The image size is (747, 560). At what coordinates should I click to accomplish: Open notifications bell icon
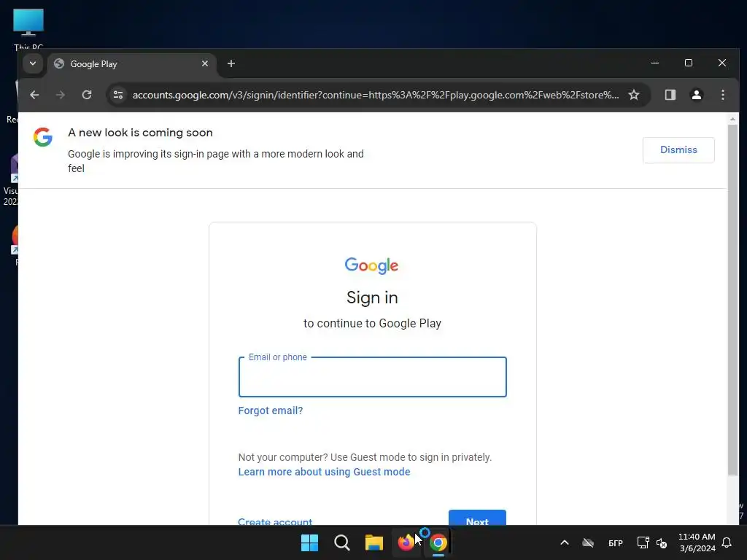coord(727,542)
